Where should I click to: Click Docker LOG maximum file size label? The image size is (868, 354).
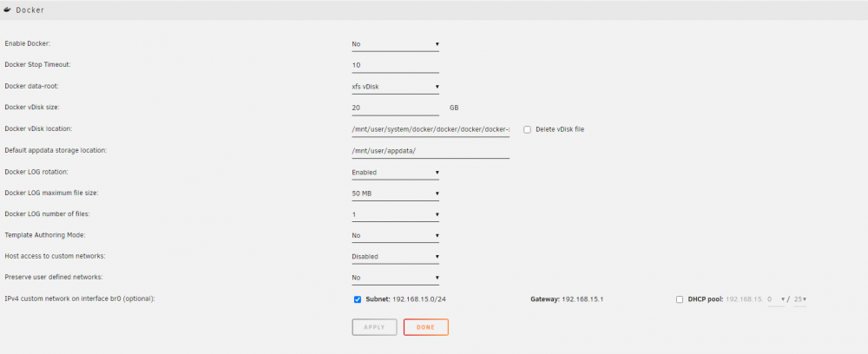click(51, 193)
